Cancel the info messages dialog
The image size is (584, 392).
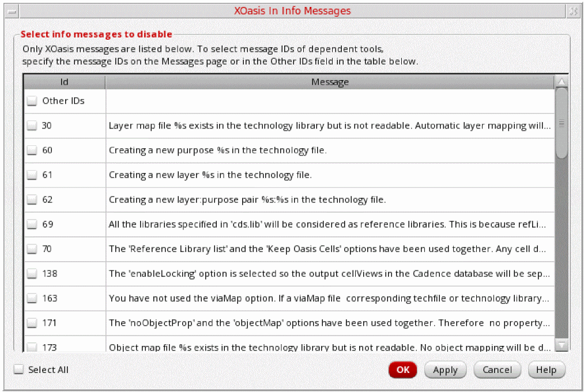(x=497, y=370)
